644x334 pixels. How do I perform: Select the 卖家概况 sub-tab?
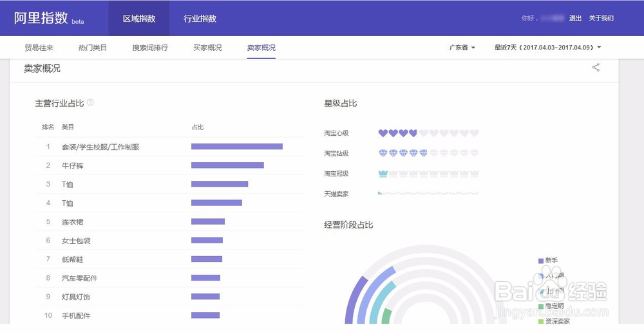pyautogui.click(x=261, y=48)
